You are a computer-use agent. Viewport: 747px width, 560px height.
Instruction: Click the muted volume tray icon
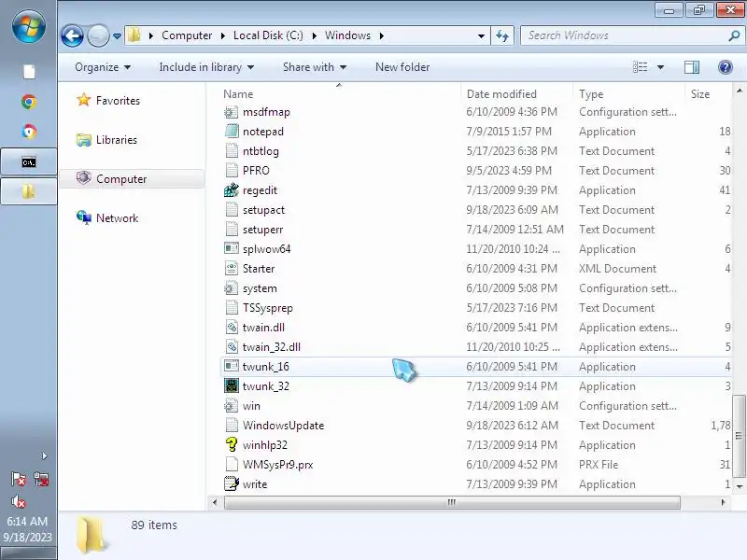pos(18,501)
